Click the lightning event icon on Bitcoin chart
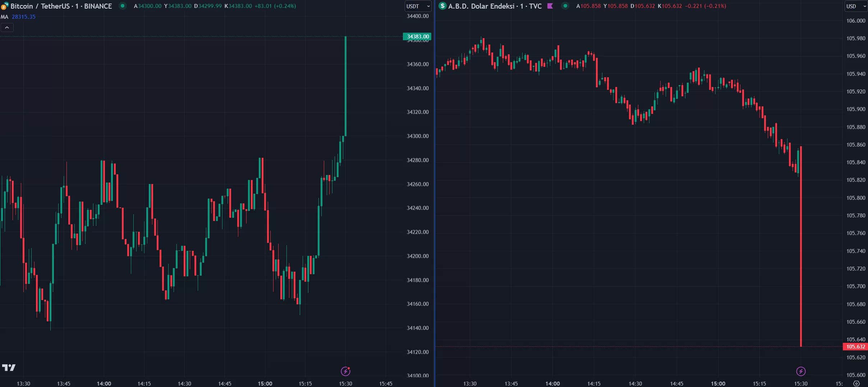Screen dimensions: 868x387 (345, 371)
